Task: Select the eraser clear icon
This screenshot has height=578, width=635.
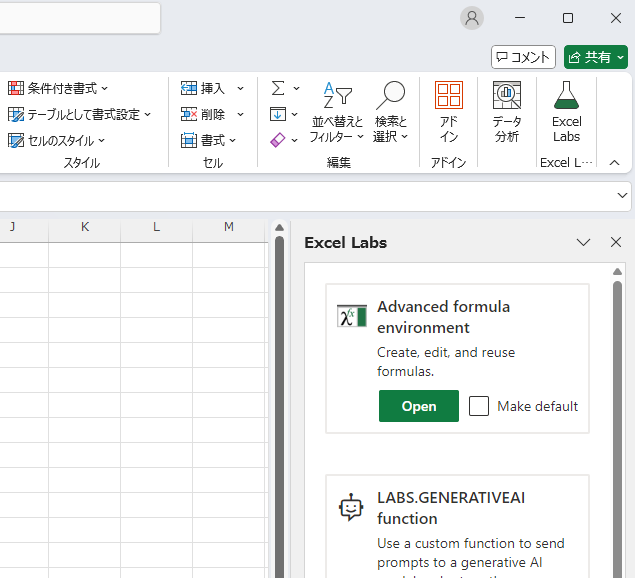Action: (x=278, y=140)
